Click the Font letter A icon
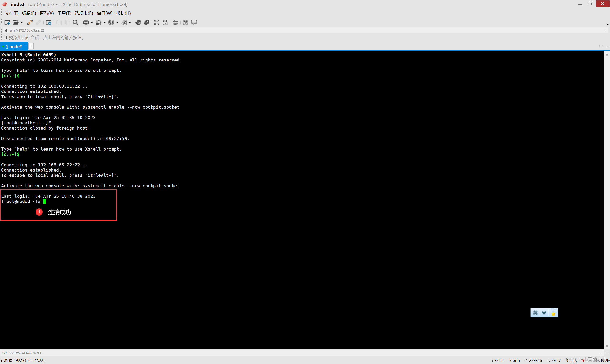This screenshot has height=364, width=610. point(124,23)
